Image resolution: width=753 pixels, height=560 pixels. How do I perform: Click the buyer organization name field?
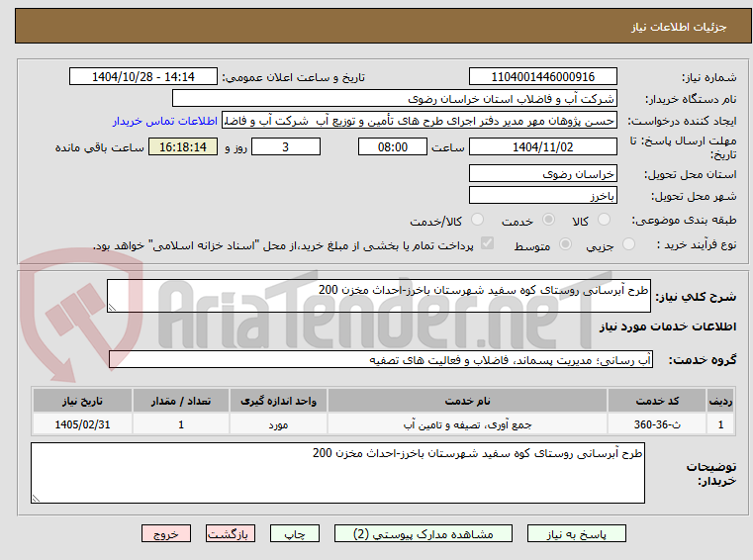(394, 99)
